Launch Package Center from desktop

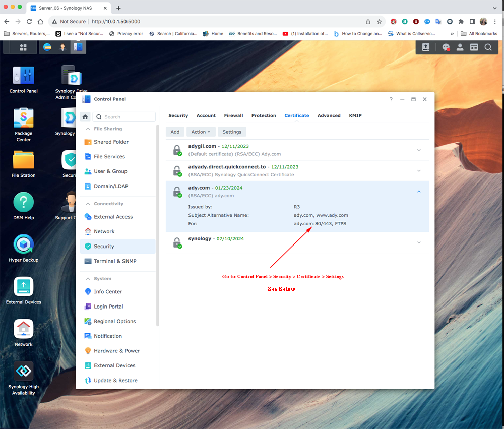(23, 118)
